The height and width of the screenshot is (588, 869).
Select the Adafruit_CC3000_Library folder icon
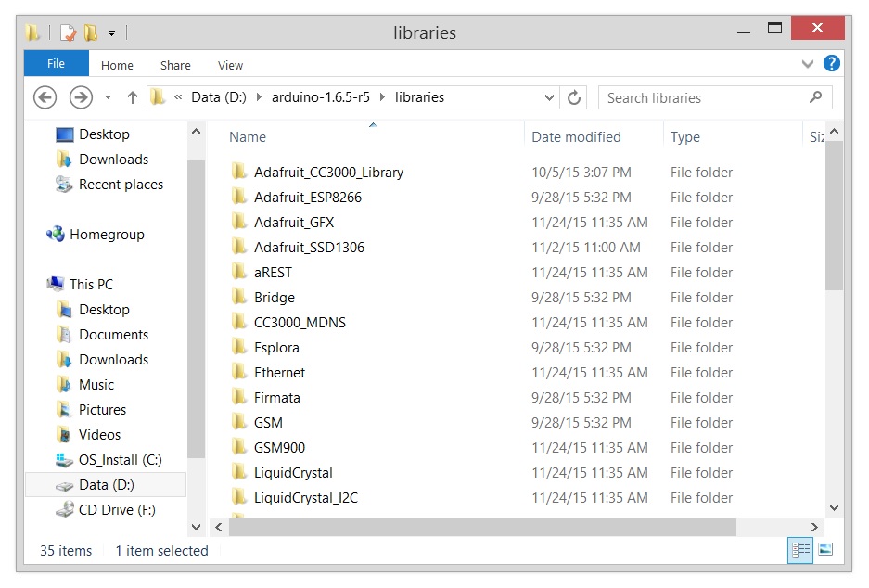(239, 172)
